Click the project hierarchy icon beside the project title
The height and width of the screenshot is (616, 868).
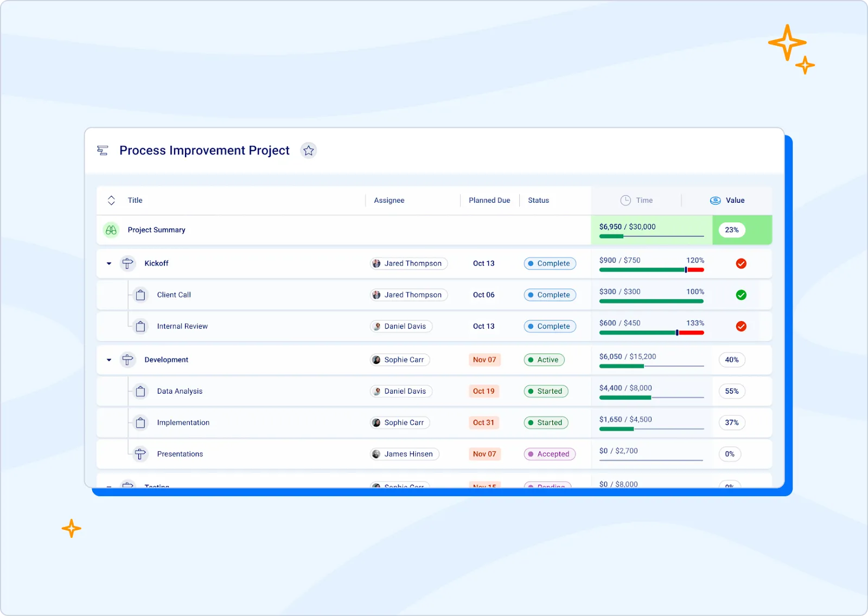103,150
